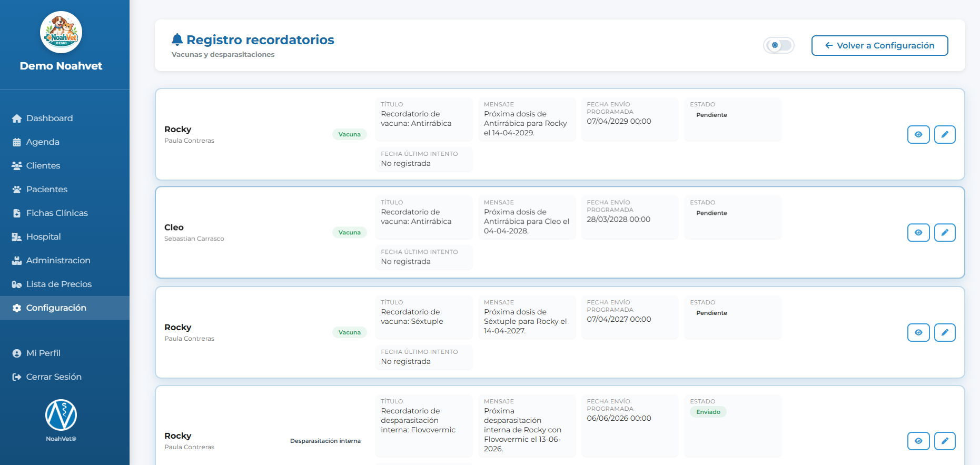Edit the Rocky Flovovermic reminder with pencil
This screenshot has height=465, width=980.
click(945, 441)
